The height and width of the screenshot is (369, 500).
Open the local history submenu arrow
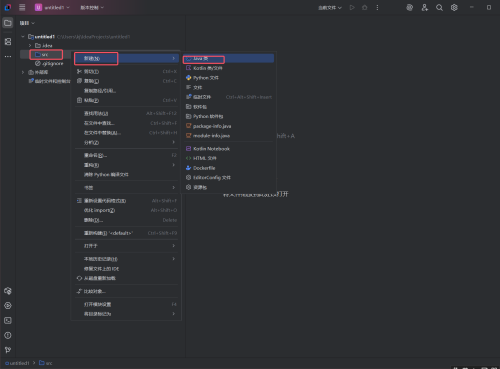coord(174,259)
